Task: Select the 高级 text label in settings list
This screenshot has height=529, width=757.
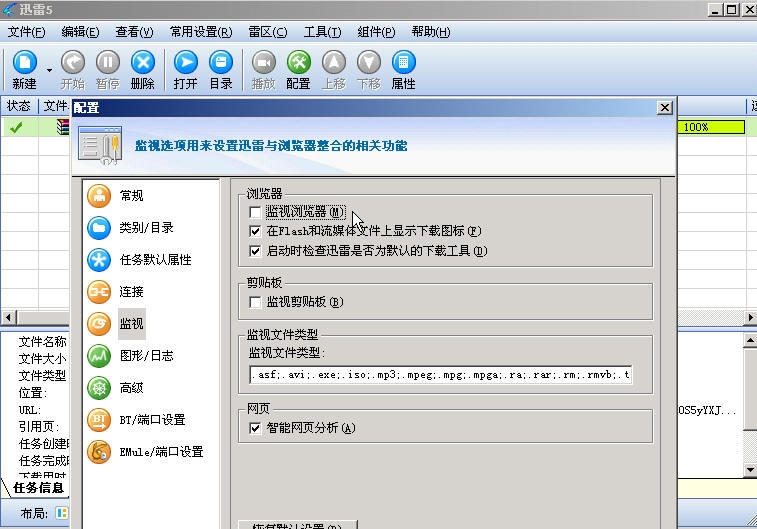Action: (132, 388)
